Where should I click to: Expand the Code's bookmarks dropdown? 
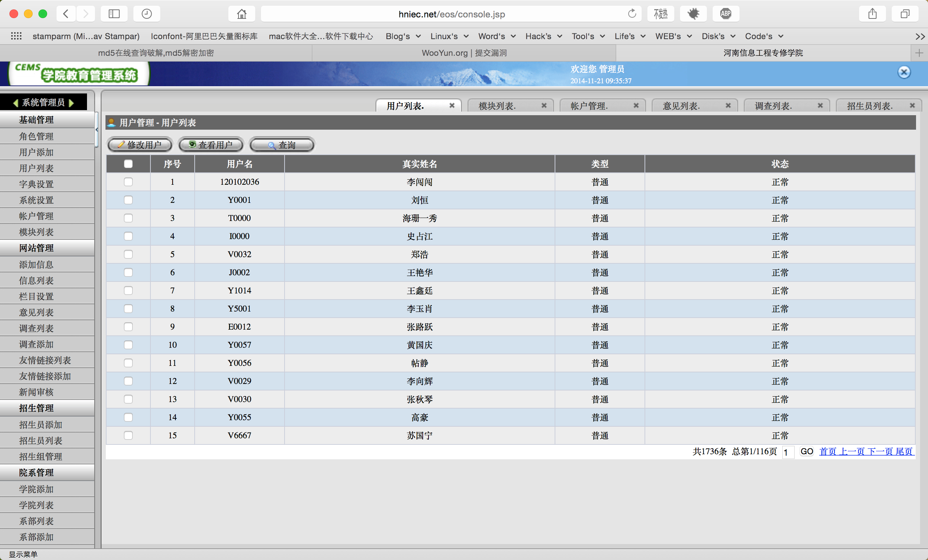click(x=764, y=36)
